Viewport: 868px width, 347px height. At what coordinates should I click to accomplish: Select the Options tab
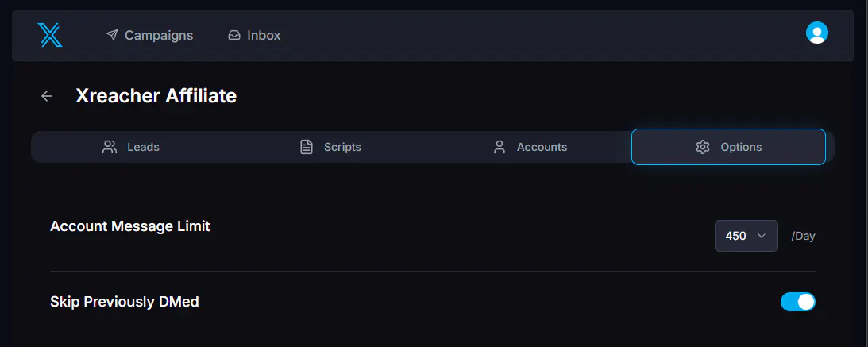728,147
